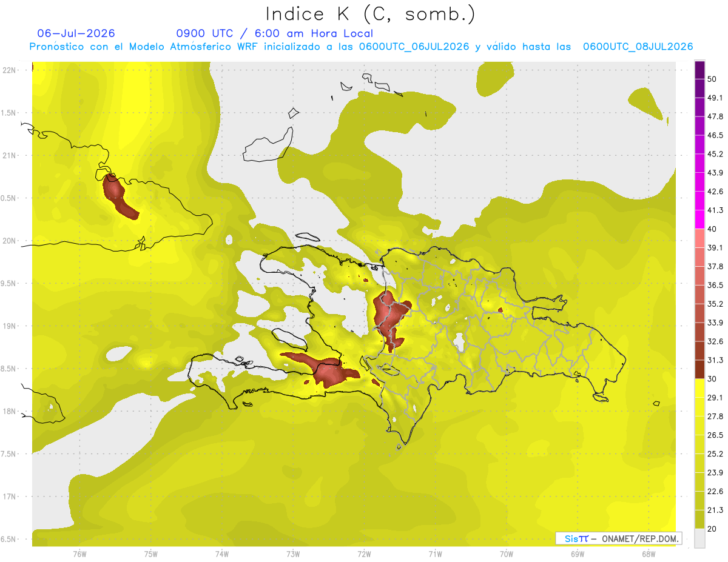Click colorbar value "46.5"

(x=716, y=135)
